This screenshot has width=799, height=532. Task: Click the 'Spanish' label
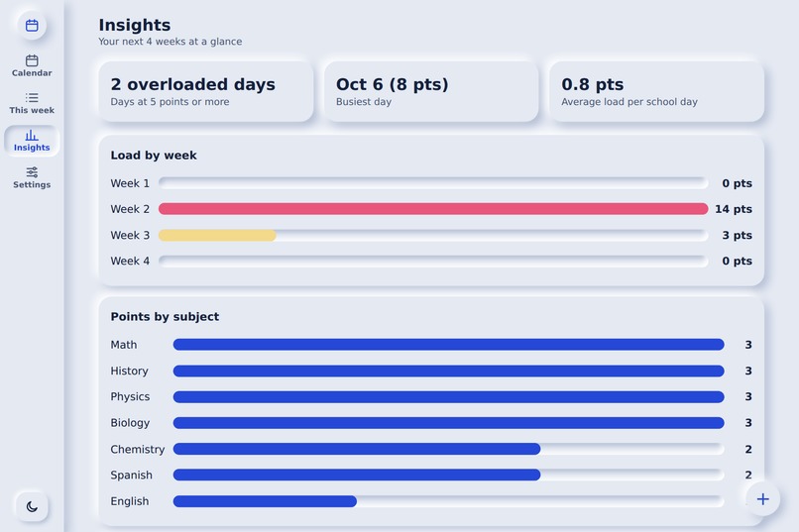132,475
